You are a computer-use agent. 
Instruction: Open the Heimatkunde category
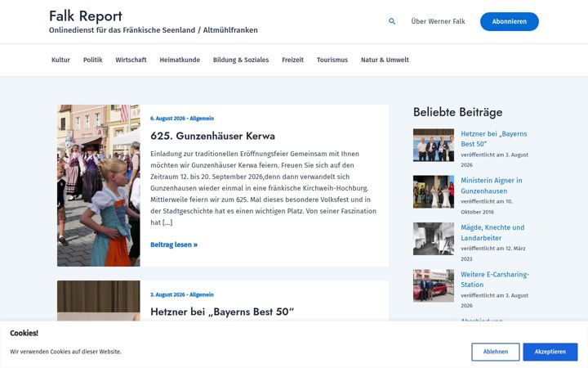(180, 60)
